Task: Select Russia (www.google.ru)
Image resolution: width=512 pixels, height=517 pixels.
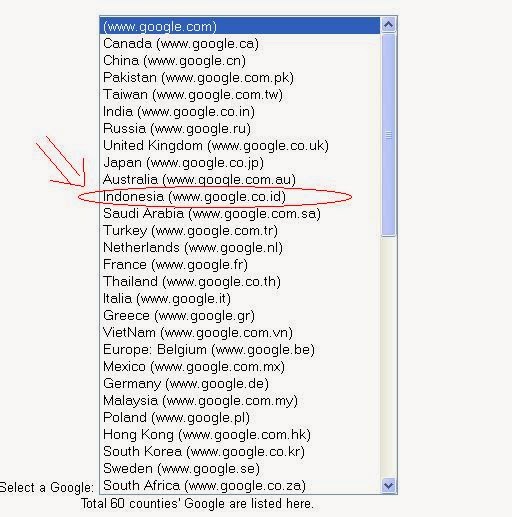Action: point(240,128)
